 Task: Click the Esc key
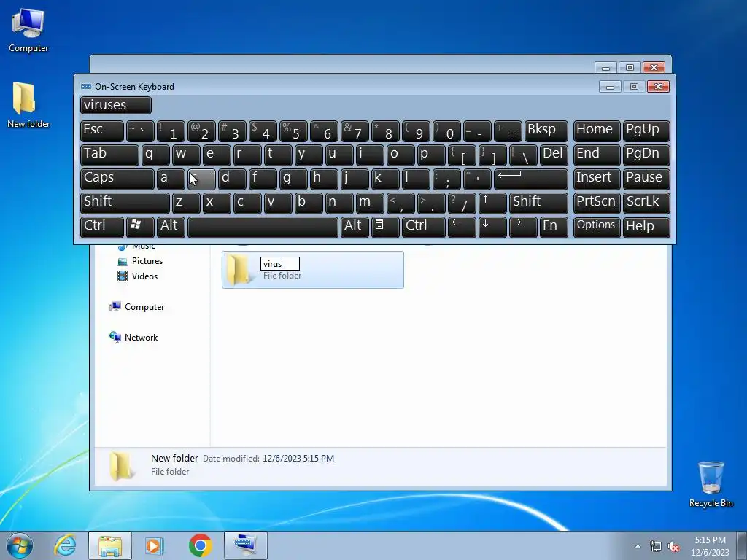pyautogui.click(x=102, y=131)
